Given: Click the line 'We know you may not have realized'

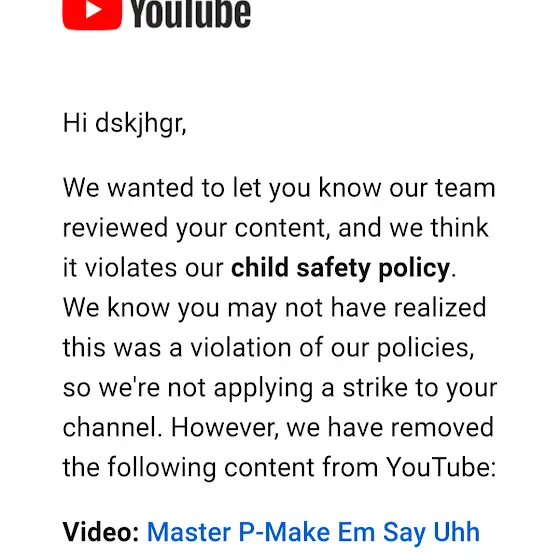Looking at the screenshot, I should [275, 308].
